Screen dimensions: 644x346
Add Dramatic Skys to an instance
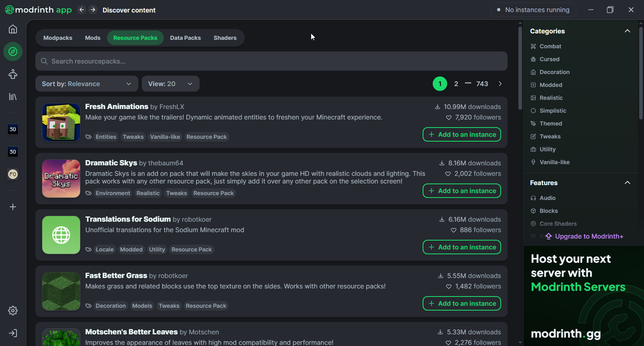click(x=462, y=191)
